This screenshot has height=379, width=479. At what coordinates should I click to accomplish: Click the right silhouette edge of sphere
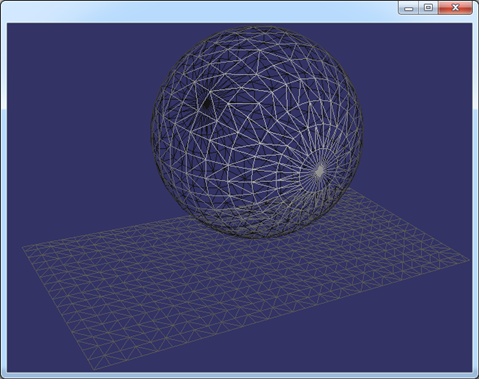363,132
